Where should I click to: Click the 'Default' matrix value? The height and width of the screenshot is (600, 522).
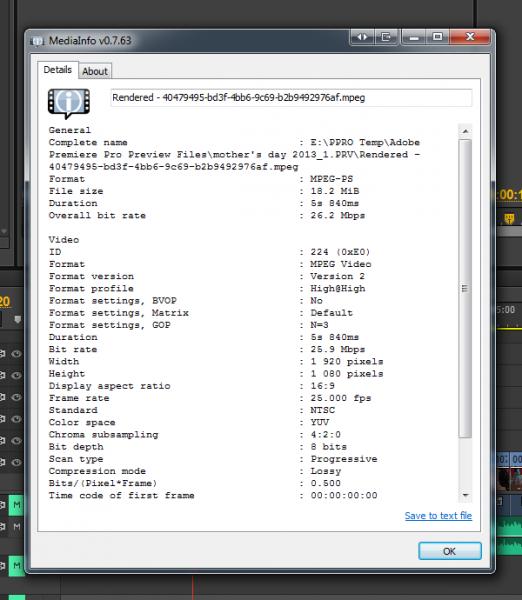coord(331,313)
